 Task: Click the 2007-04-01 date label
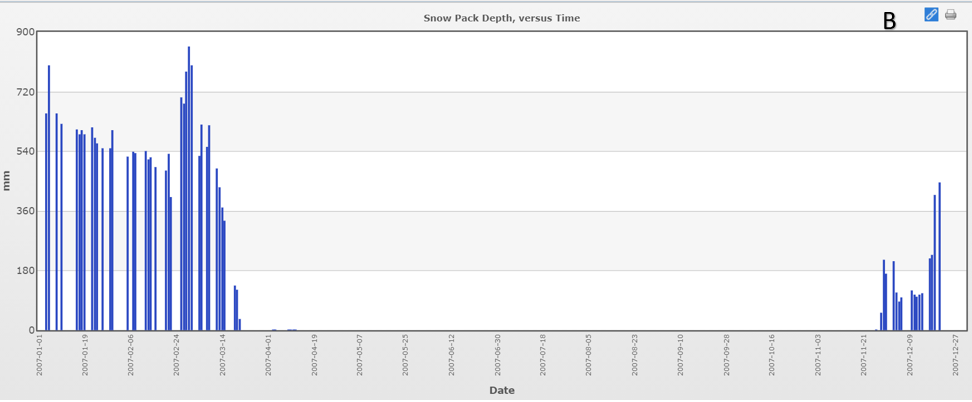point(269,353)
